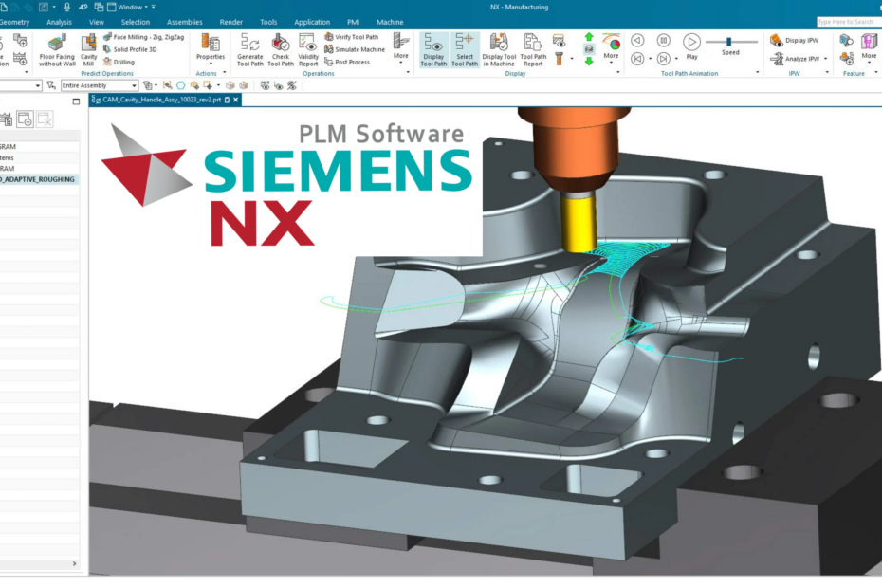Click the microphone icon in title bar
The height and width of the screenshot is (588, 882).
click(67, 7)
